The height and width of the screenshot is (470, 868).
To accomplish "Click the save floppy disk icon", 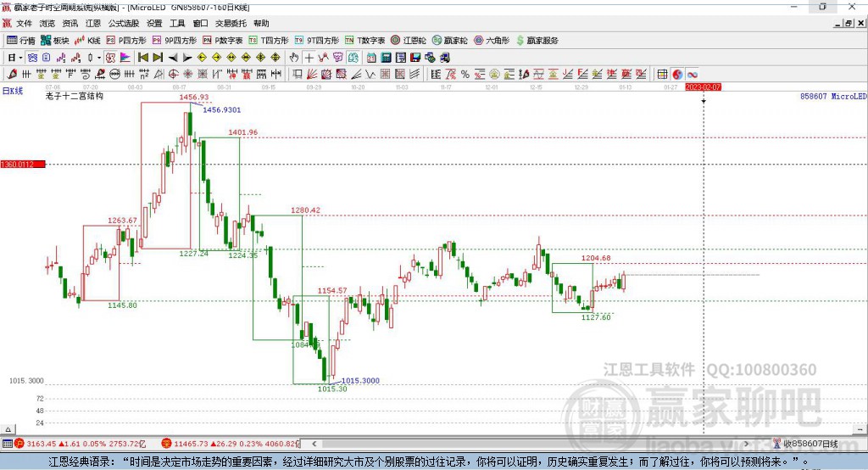I will point(415,58).
